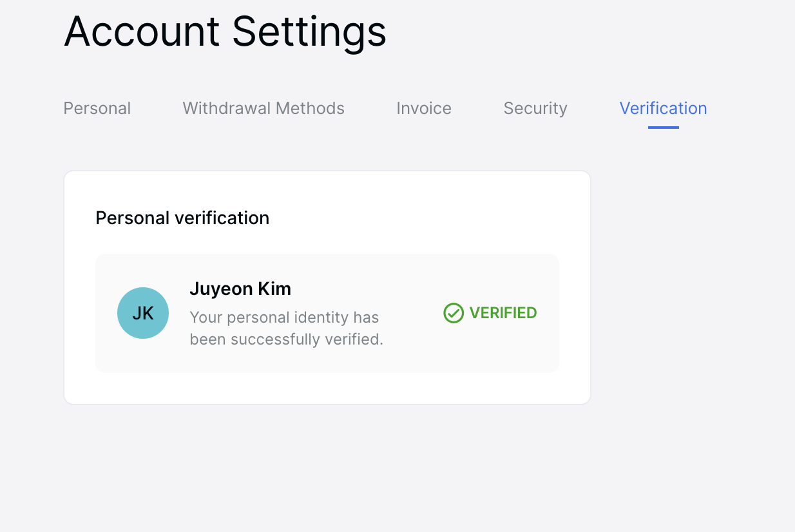Viewport: 795px width, 532px height.
Task: Click the surname 'Kim' in the card
Action: 274,289
